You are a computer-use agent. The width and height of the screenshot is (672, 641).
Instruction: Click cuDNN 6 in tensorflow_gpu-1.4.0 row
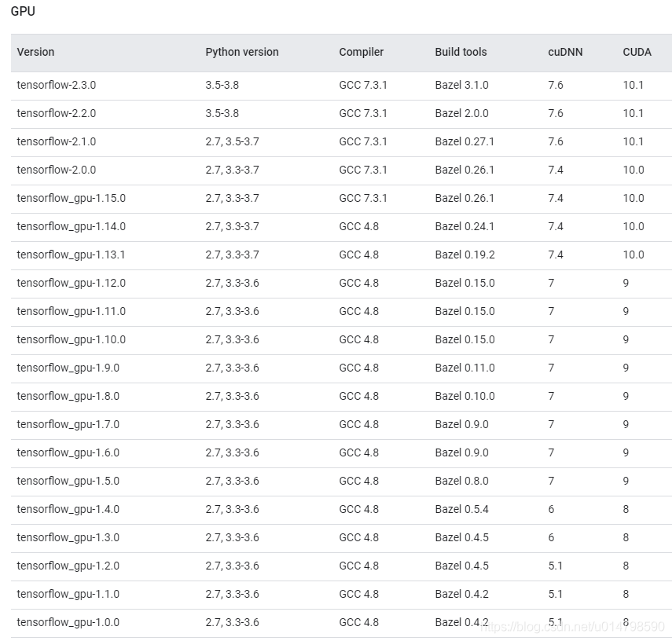coord(551,509)
